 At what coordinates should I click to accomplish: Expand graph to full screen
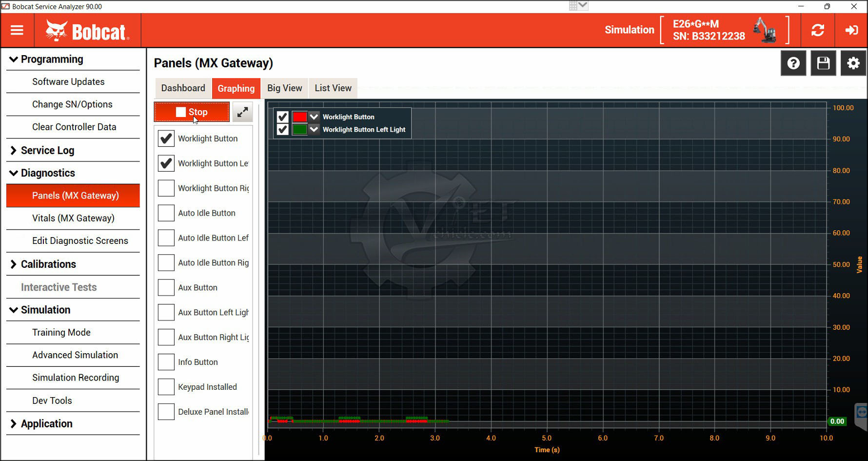[242, 112]
